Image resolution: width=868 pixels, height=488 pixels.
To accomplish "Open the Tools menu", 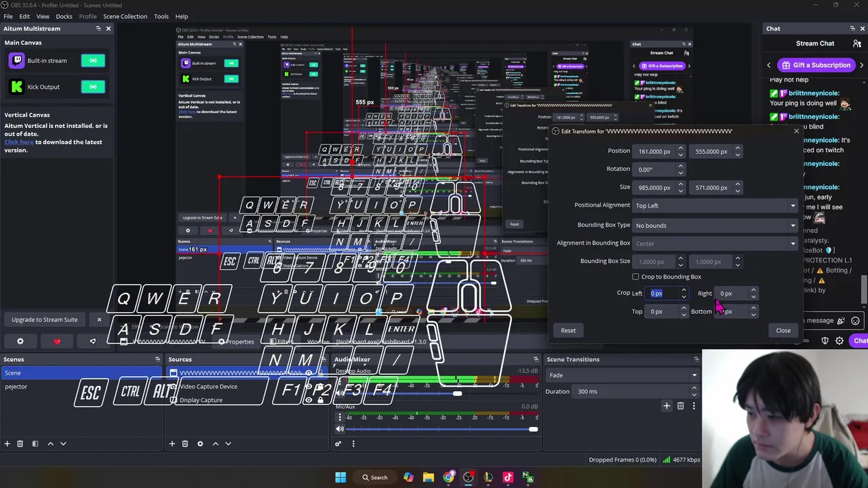I will (161, 16).
